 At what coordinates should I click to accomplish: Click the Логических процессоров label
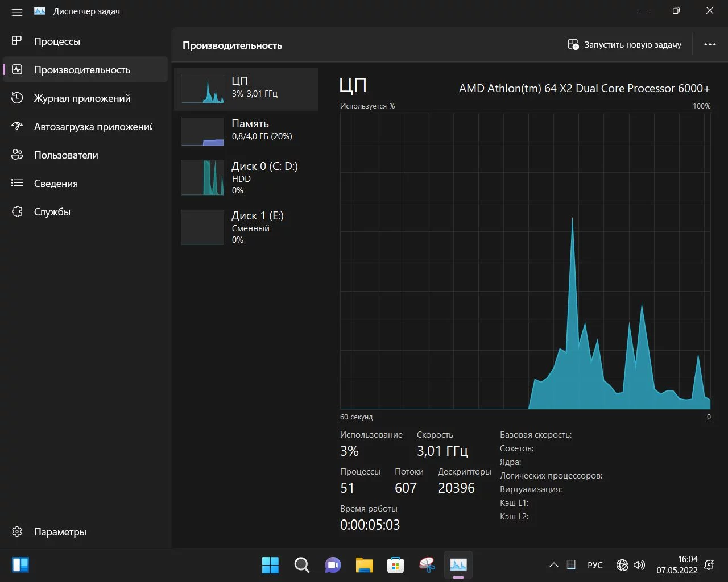click(551, 476)
